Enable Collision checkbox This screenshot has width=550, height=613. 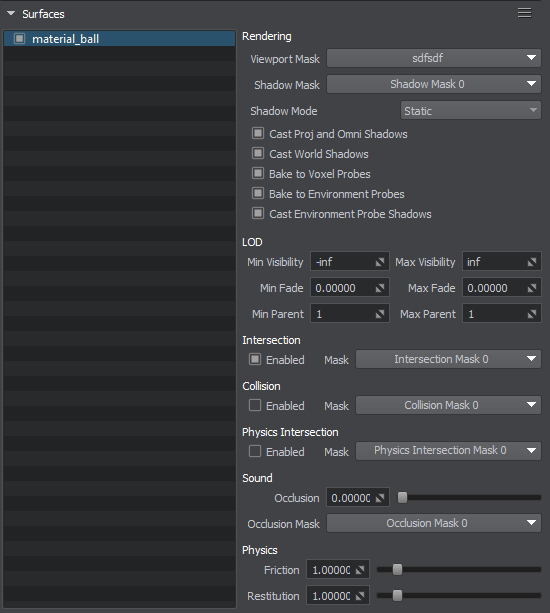click(x=255, y=405)
